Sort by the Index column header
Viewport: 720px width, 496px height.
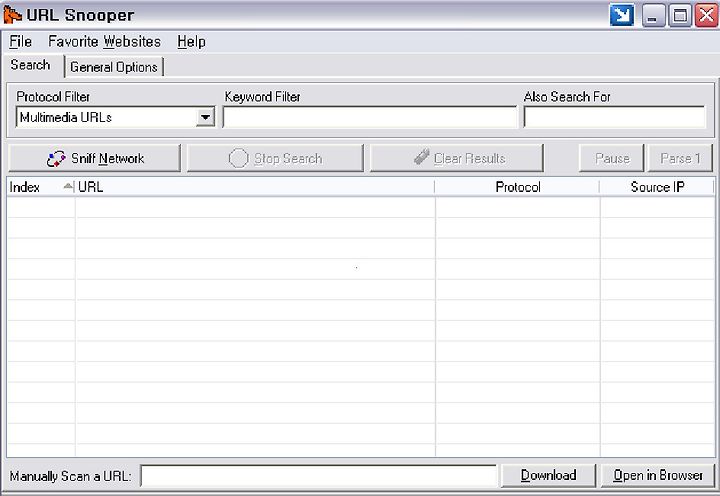tap(40, 187)
